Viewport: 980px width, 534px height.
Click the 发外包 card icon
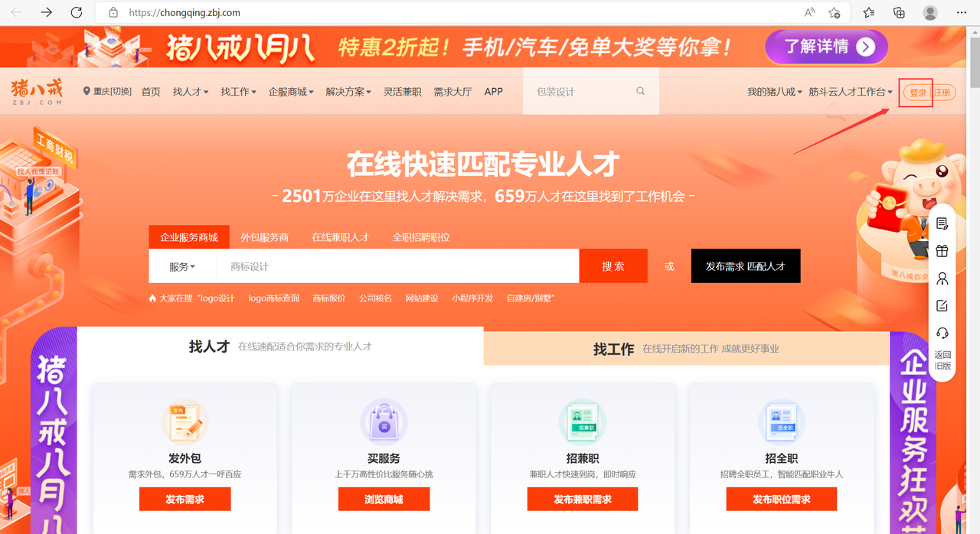(x=185, y=422)
